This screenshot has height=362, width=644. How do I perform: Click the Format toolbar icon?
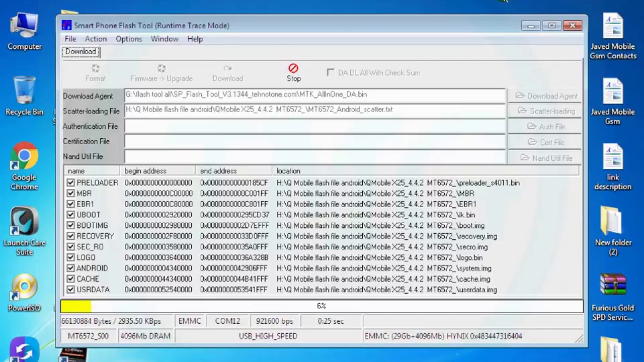click(96, 68)
